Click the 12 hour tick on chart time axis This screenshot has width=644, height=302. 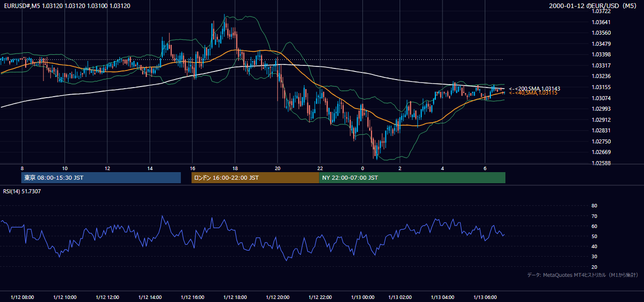point(107,168)
